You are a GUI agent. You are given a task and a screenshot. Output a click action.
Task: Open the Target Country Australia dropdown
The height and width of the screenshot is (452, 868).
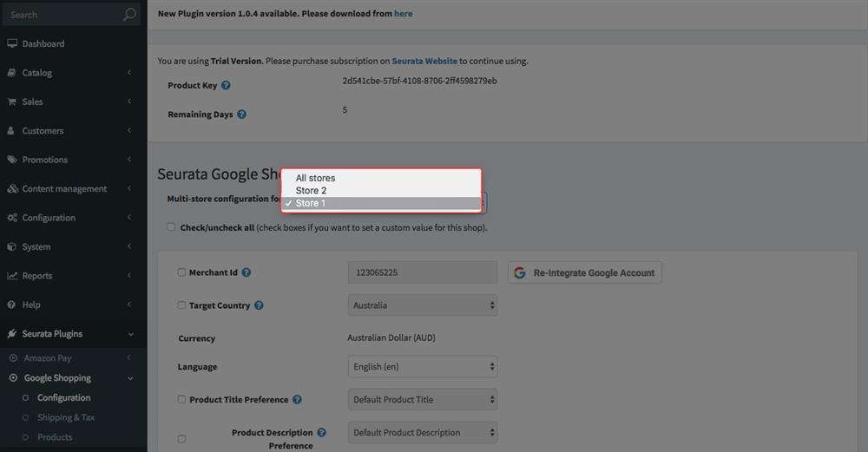point(423,305)
